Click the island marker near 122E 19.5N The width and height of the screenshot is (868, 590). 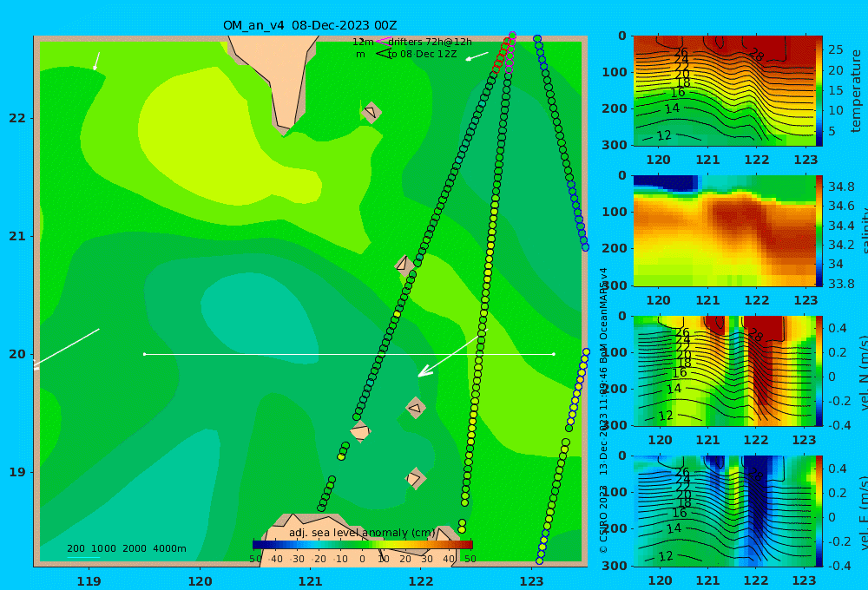click(x=416, y=408)
